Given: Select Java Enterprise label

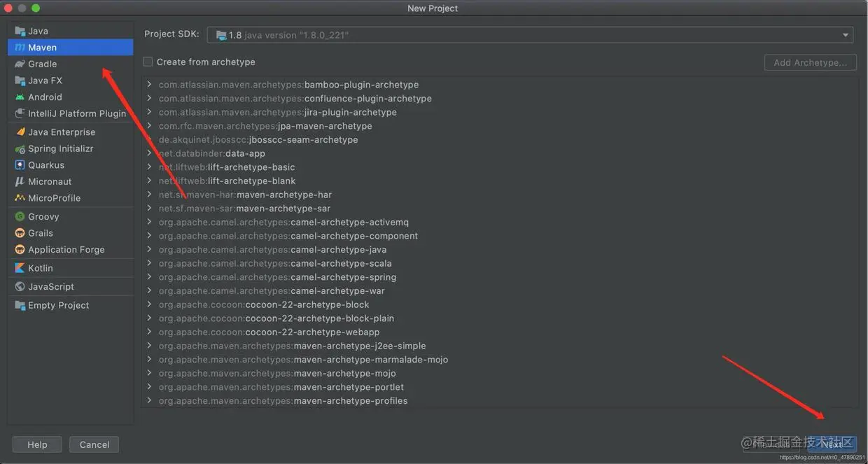Looking at the screenshot, I should tap(62, 132).
